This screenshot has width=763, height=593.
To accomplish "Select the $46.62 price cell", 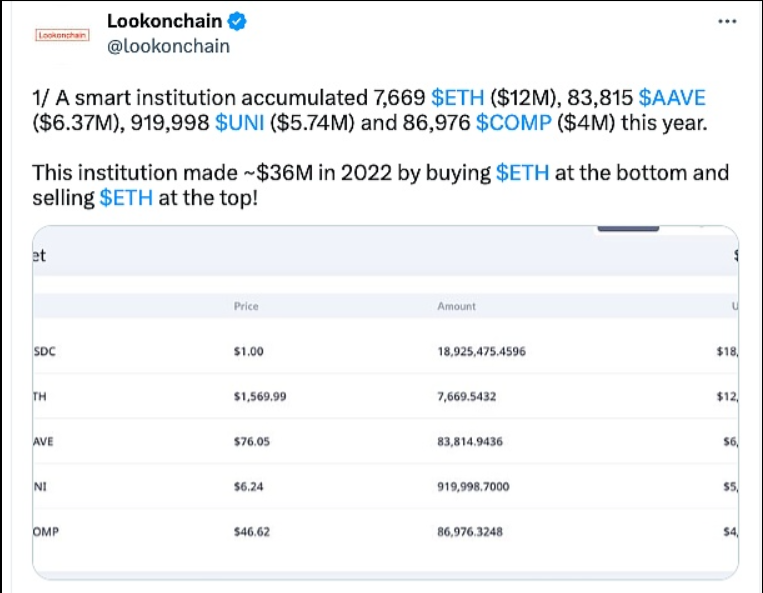I will pos(251,532).
